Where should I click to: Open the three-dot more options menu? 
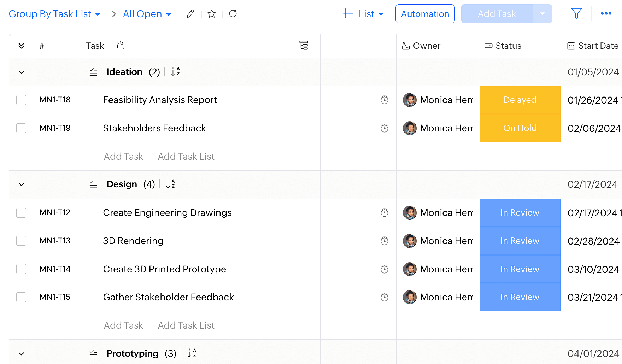(x=606, y=14)
